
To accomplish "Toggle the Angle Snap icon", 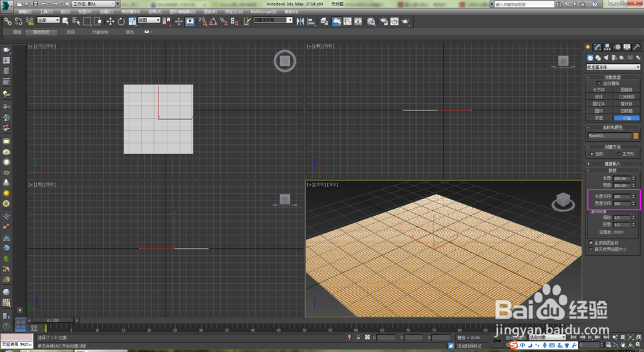I will (213, 21).
